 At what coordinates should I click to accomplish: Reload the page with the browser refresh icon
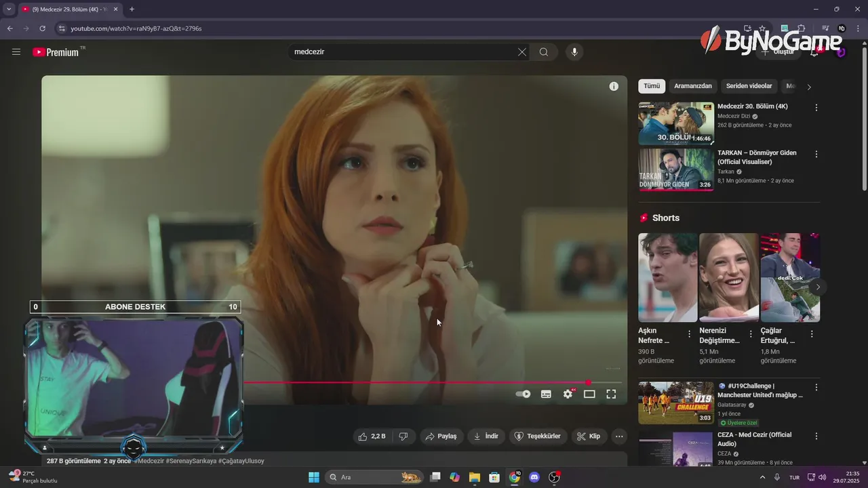click(42, 28)
